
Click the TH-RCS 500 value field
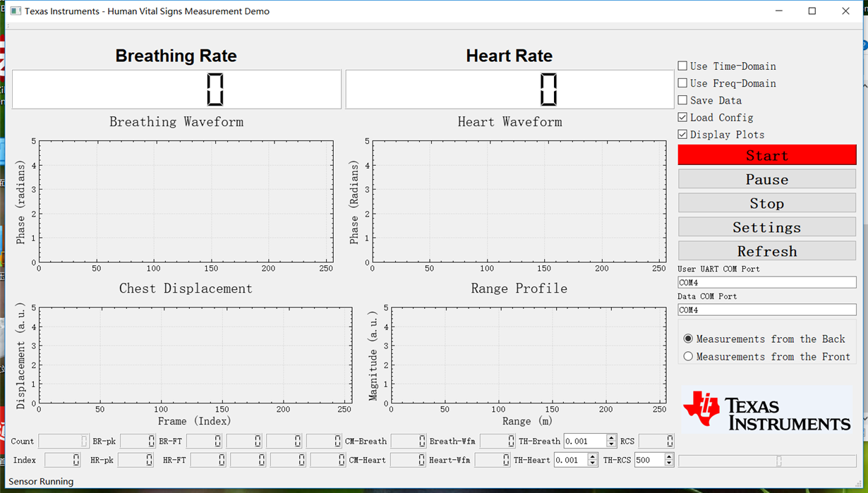coord(649,460)
